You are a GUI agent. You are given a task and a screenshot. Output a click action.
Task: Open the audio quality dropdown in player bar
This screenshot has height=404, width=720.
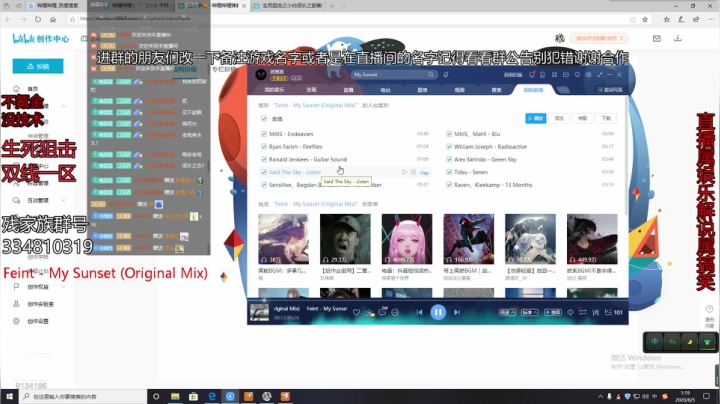pos(529,312)
